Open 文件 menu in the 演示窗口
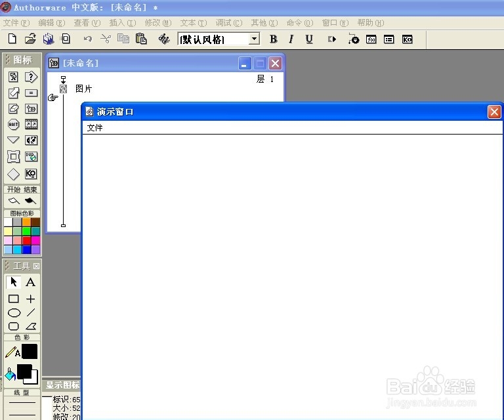This screenshot has width=504, height=420. (x=94, y=127)
